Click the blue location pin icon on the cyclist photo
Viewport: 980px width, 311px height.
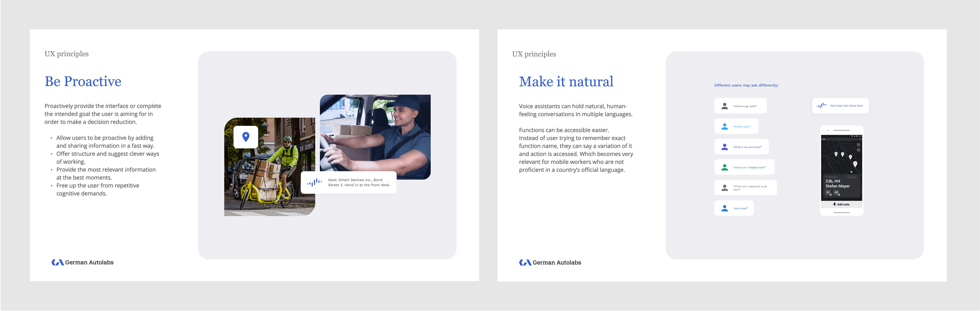tap(246, 137)
